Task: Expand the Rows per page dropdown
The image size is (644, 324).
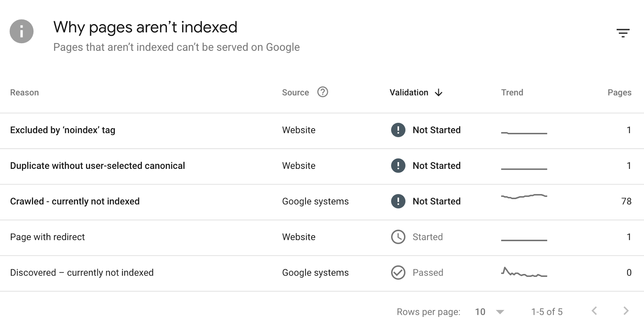Action: [500, 312]
